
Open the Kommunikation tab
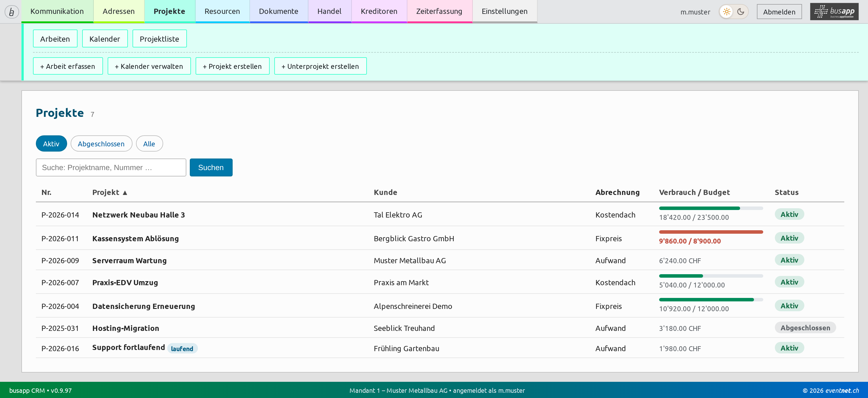click(x=57, y=11)
